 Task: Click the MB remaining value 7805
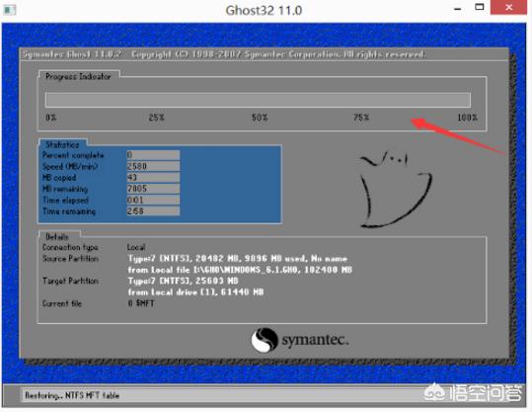pos(153,189)
